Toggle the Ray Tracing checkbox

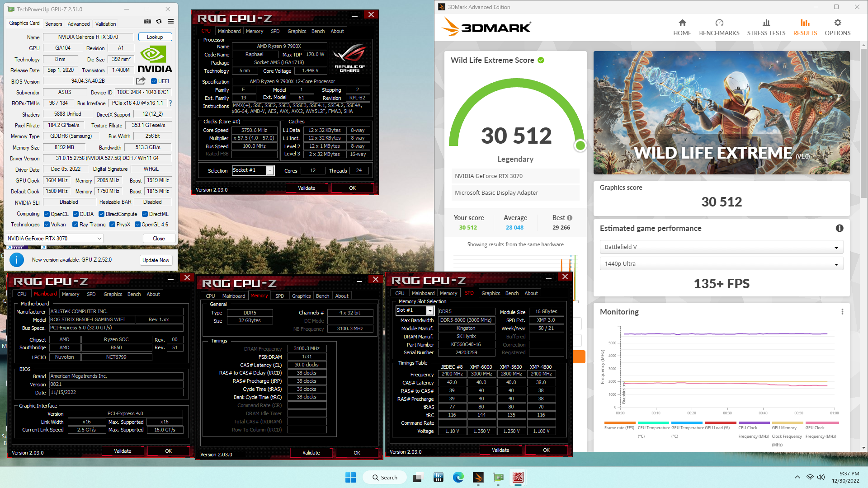point(75,225)
